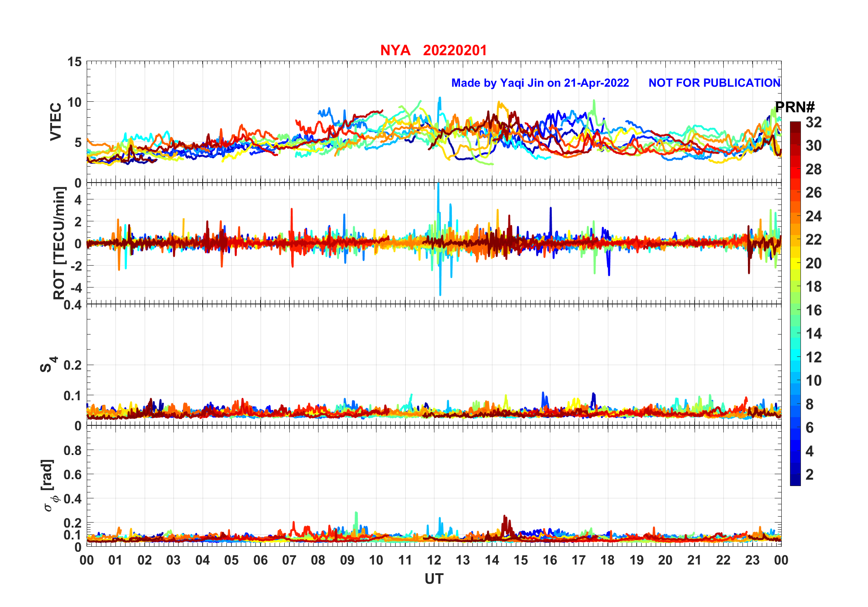The width and height of the screenshot is (868, 607).
Task: Click the "15" tick on the VTEC axis
Action: click(x=75, y=62)
